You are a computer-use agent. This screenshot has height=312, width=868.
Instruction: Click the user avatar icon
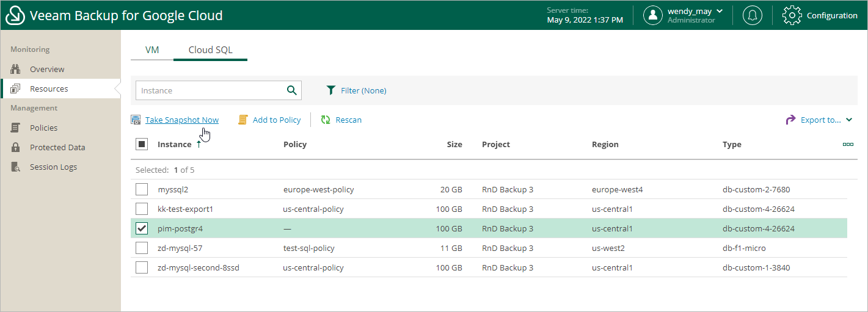(653, 15)
